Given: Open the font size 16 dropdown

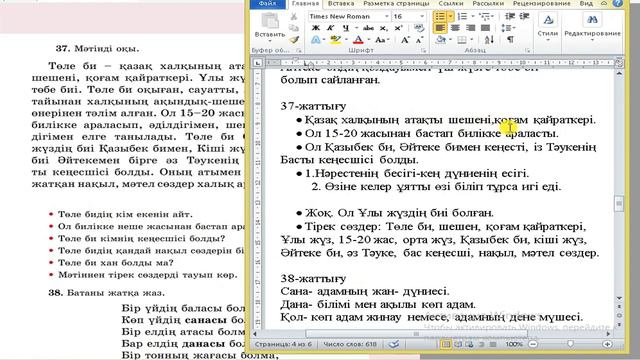Looking at the screenshot, I should (x=422, y=16).
